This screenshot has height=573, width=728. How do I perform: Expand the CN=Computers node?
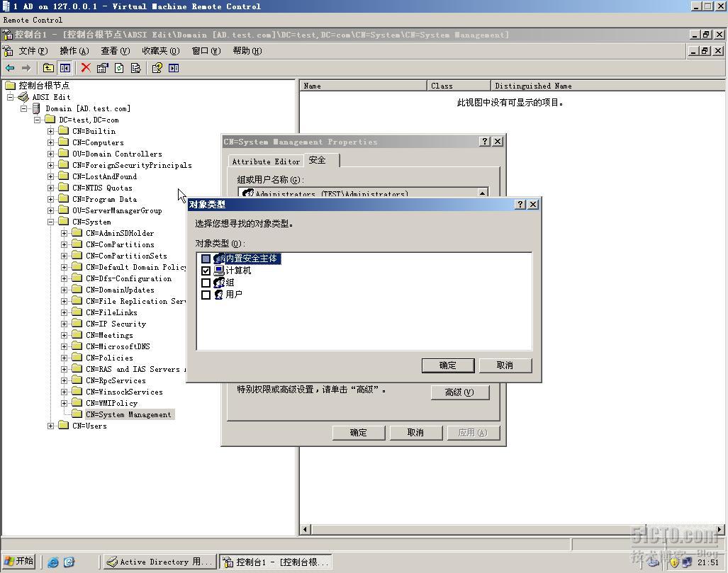coord(50,142)
